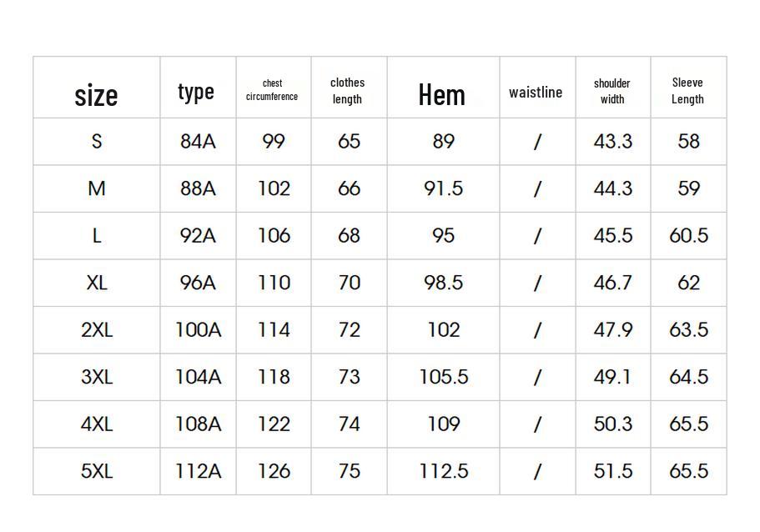This screenshot has height=532, width=760.
Task: Select shoulder width value 50.3
Action: [612, 424]
